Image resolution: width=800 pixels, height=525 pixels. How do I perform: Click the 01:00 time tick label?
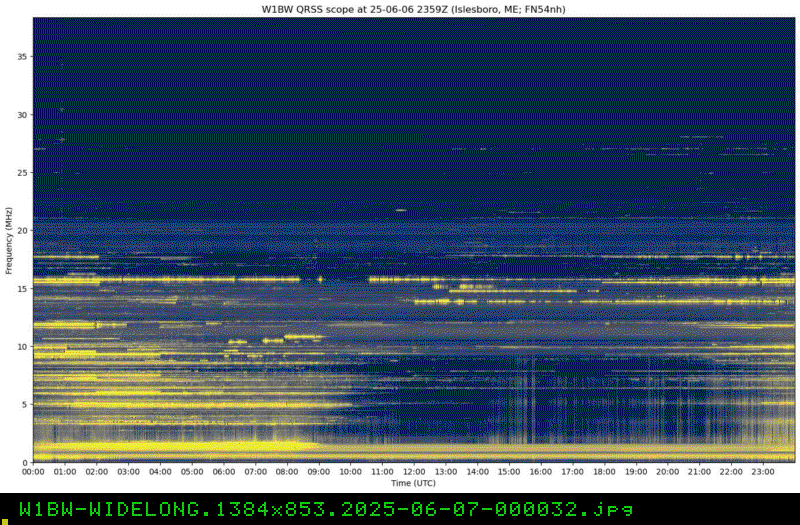65,472
